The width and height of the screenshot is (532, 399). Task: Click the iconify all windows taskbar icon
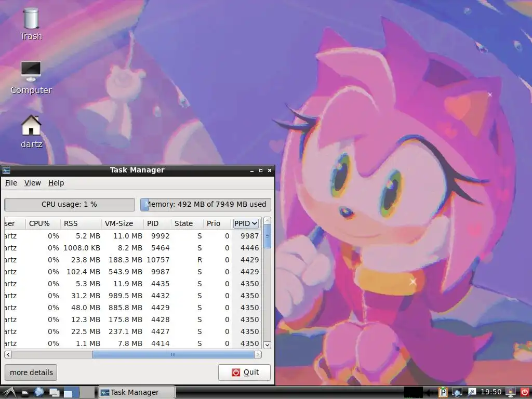pyautogui.click(x=54, y=393)
